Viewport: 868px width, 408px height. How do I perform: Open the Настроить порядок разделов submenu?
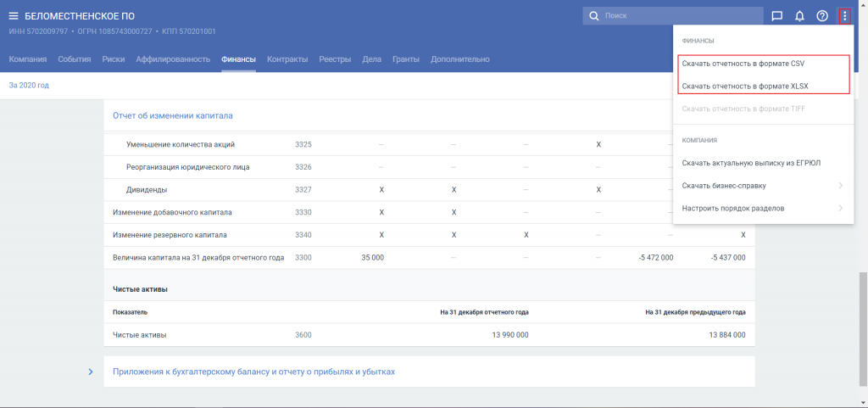pos(764,208)
